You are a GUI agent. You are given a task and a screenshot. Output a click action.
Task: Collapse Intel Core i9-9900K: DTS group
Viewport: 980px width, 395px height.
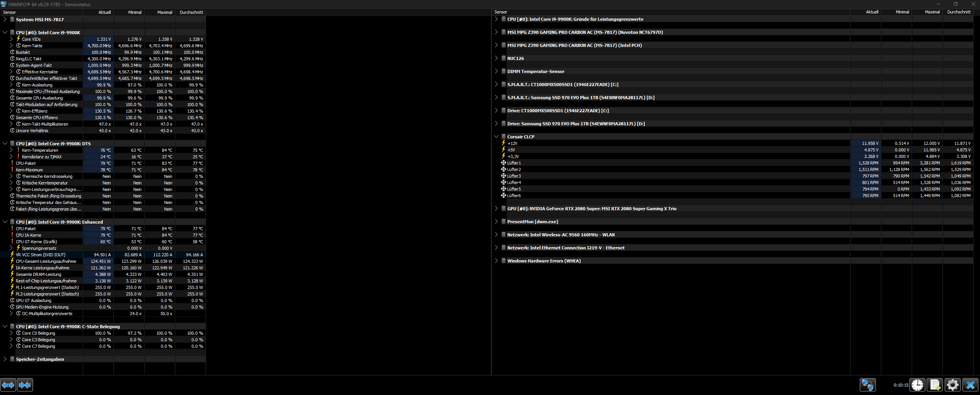pyautogui.click(x=5, y=143)
